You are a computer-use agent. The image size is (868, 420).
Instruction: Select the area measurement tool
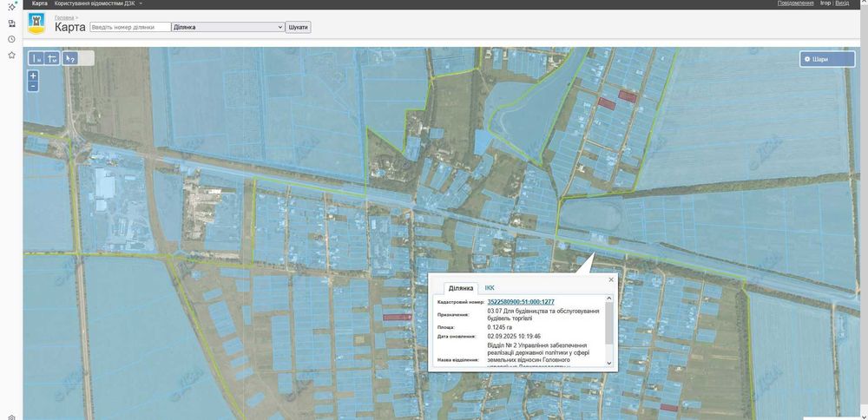pos(53,59)
